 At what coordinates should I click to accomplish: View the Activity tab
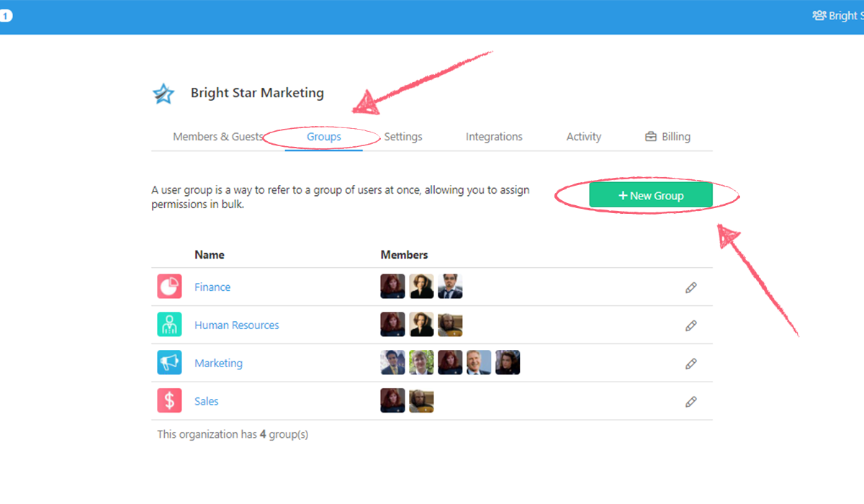(x=584, y=137)
